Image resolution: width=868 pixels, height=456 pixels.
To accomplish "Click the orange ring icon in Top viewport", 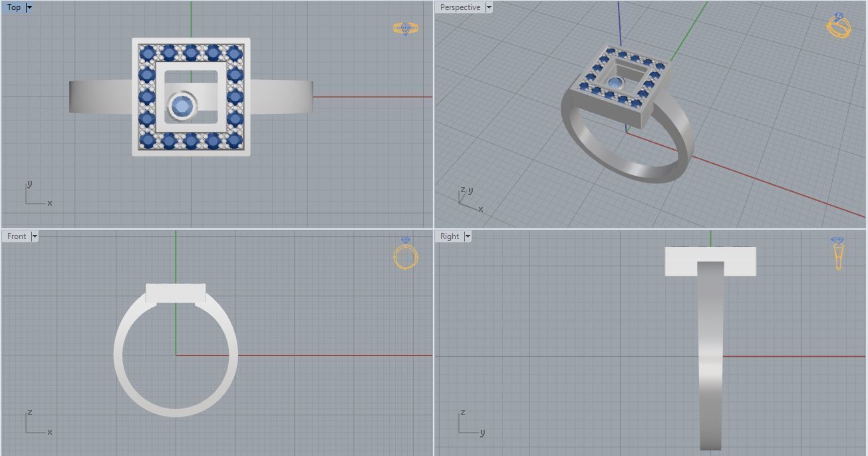I will click(406, 29).
